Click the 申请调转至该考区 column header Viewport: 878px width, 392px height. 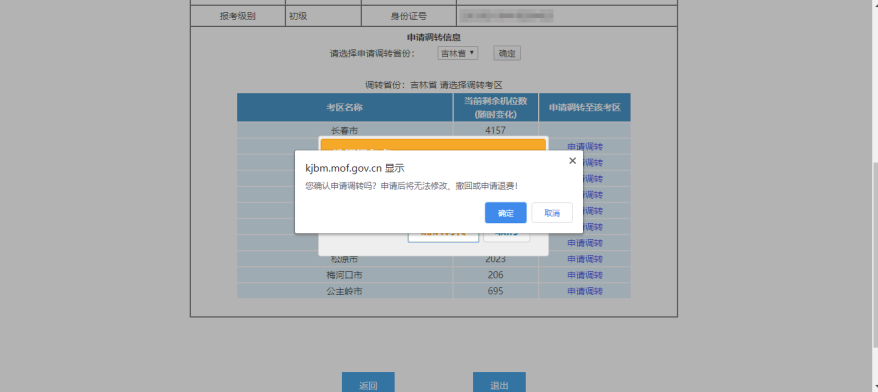[x=585, y=108]
